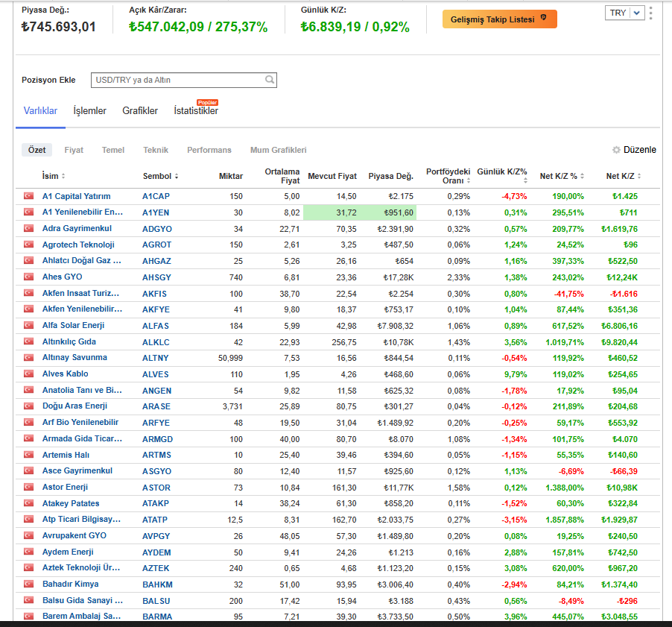Click the ₺10,98K net profit for ASTOR
The height and width of the screenshot is (627, 672).
[x=622, y=488]
